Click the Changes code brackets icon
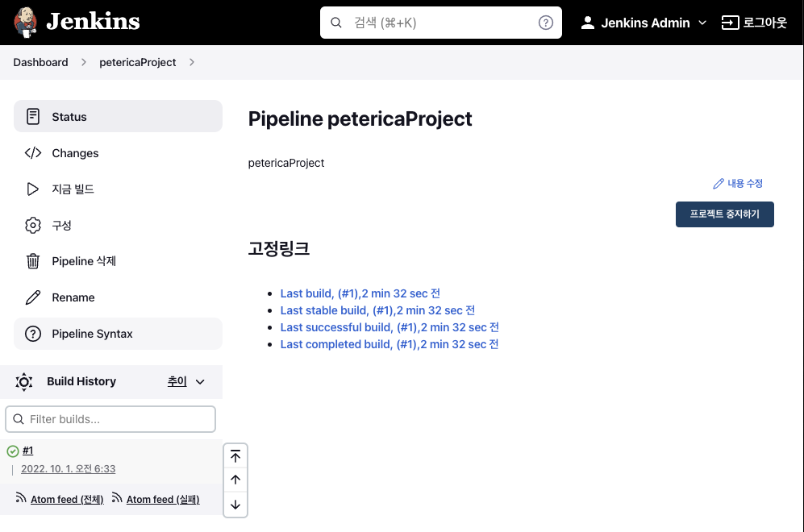Image resolution: width=804 pixels, height=532 pixels. tap(33, 152)
